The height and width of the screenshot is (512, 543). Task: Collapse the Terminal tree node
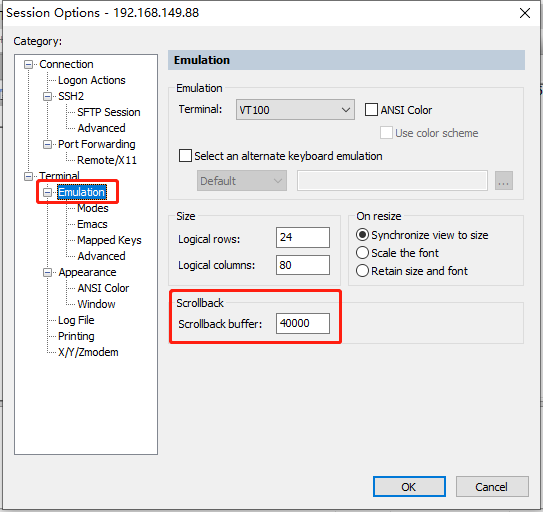tap(28, 176)
